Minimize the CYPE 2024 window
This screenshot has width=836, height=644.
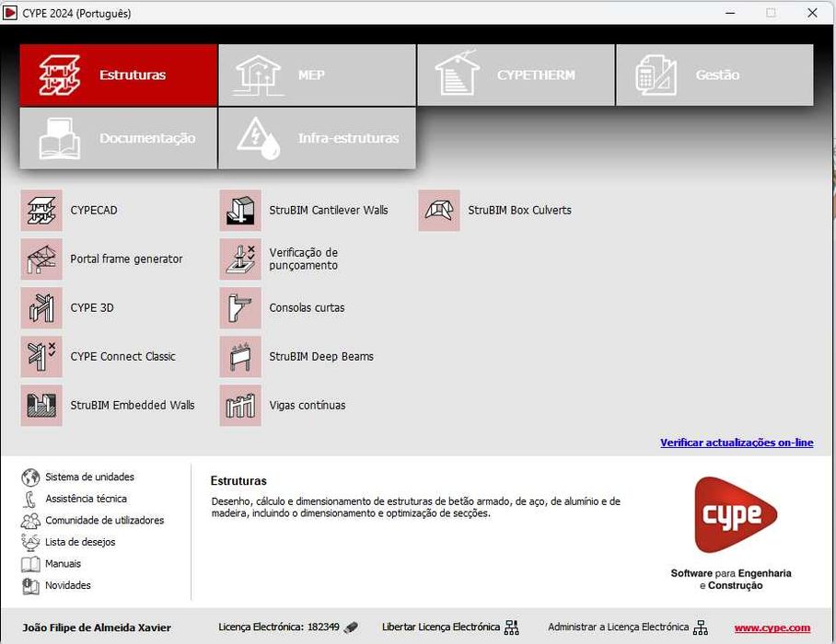(x=730, y=13)
